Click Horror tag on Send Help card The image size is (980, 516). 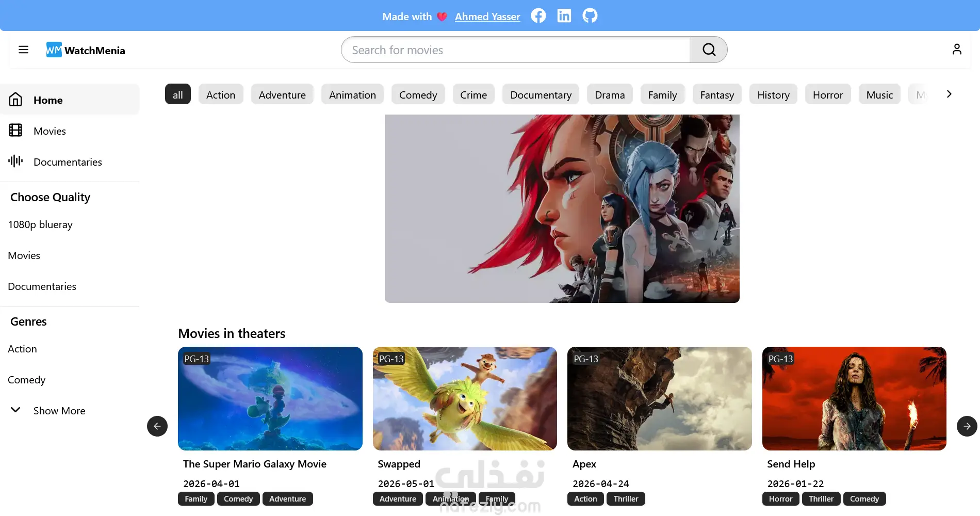coord(780,499)
